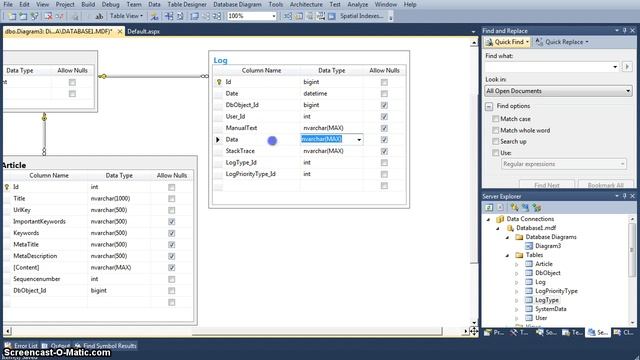Collapse the Find options section
The height and width of the screenshot is (360, 640).
[x=489, y=106]
